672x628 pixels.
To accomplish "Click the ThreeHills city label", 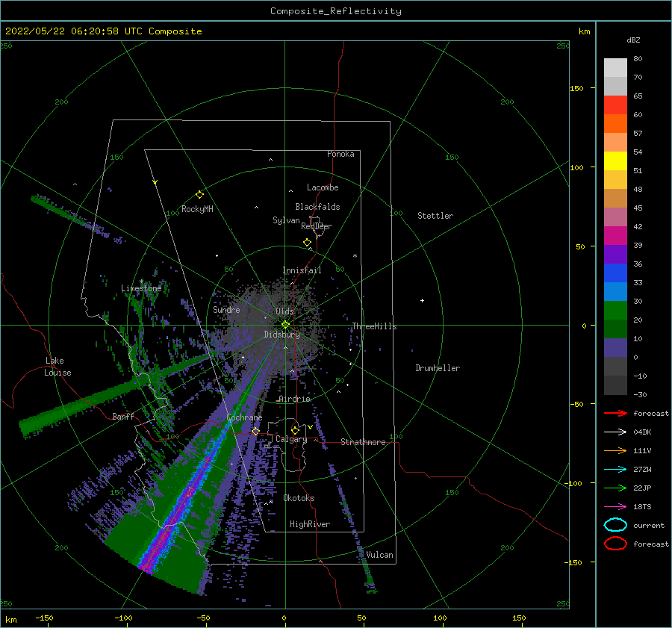I will [375, 326].
